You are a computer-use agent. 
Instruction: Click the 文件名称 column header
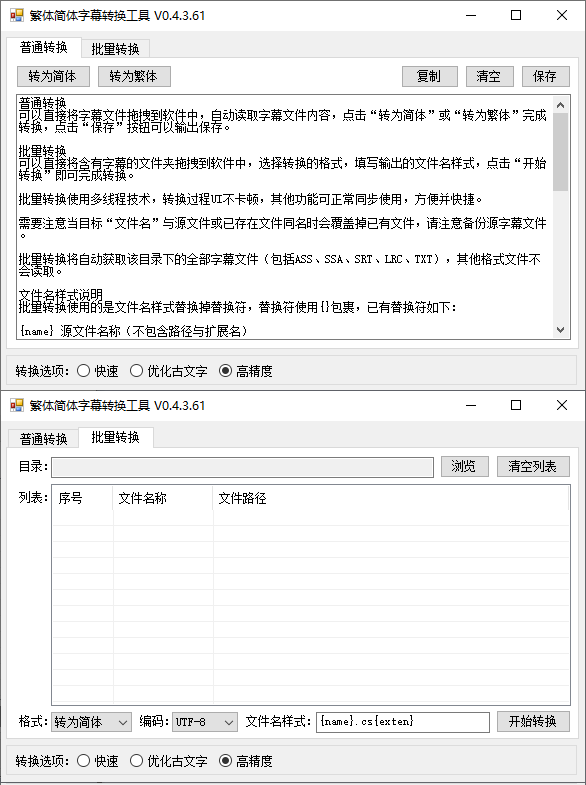(x=163, y=498)
